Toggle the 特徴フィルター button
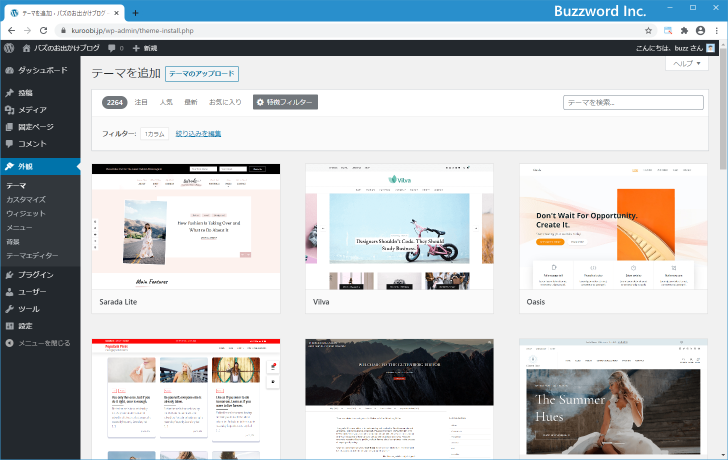Viewport: 728px width, 460px height. click(x=285, y=102)
